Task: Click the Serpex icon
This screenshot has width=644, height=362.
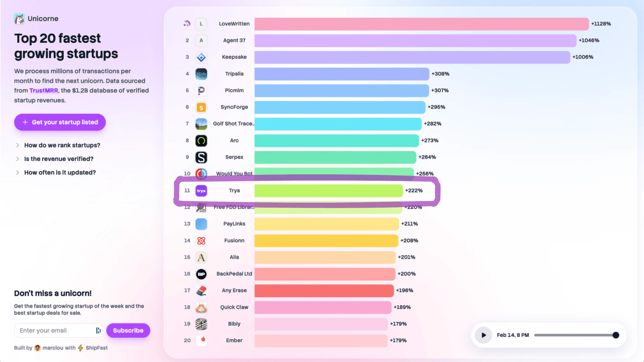Action: point(201,157)
